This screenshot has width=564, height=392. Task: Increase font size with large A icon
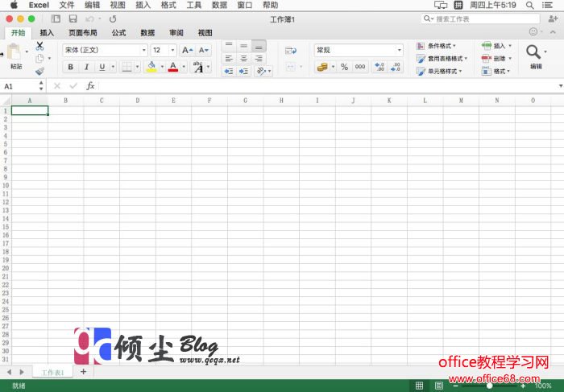click(x=188, y=50)
